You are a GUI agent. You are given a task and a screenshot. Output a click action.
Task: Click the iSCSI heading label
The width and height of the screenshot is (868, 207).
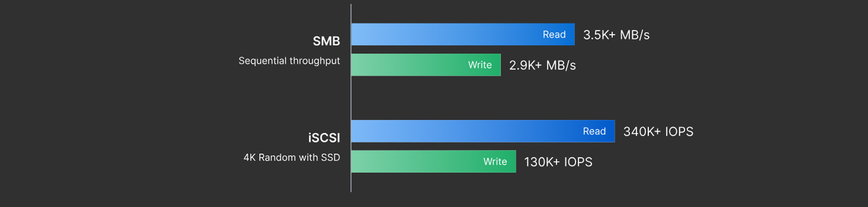click(324, 138)
